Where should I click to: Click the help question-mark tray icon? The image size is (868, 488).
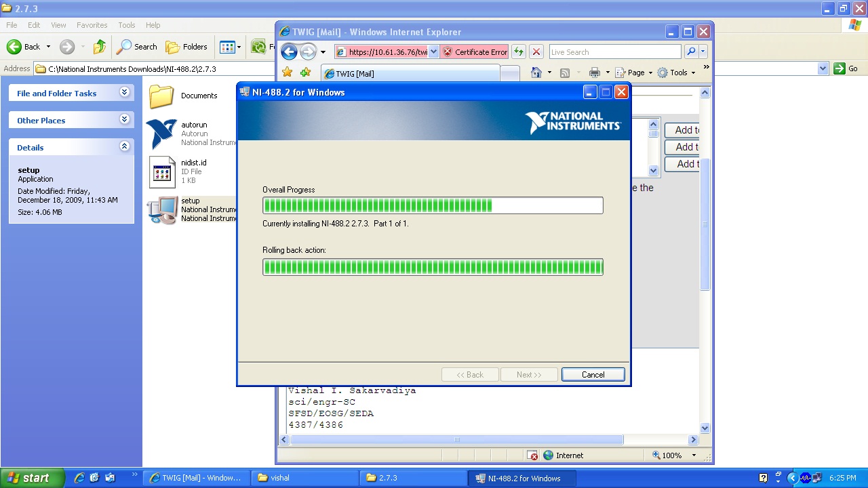coord(763,478)
